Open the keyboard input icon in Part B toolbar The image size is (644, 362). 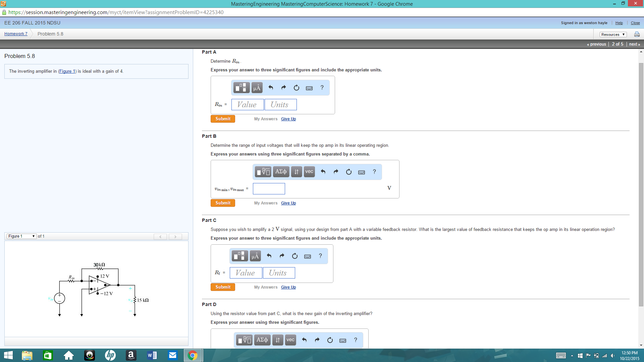pos(361,172)
